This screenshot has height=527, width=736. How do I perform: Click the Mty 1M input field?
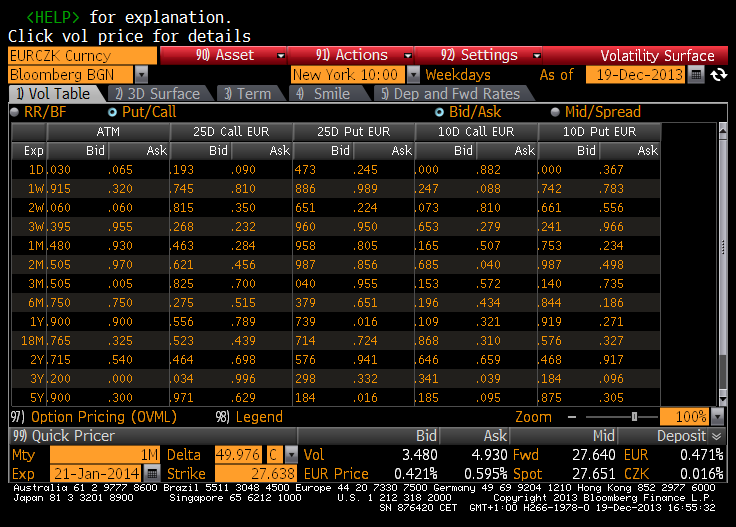point(105,455)
